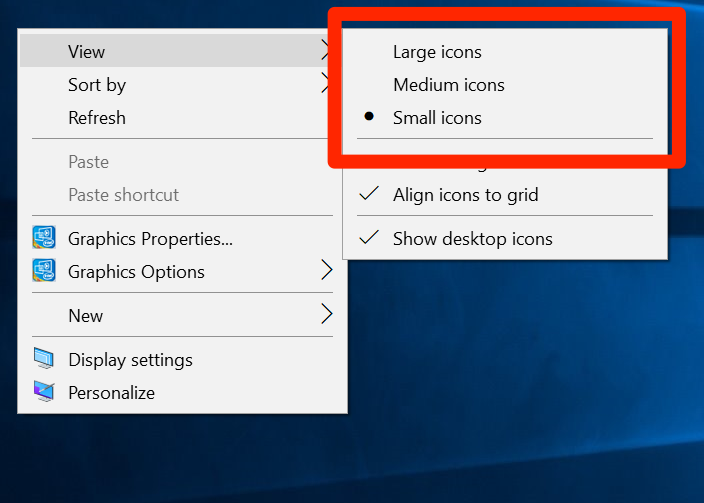The width and height of the screenshot is (704, 503).
Task: Click the greyed Paste entry
Action: pos(182,162)
